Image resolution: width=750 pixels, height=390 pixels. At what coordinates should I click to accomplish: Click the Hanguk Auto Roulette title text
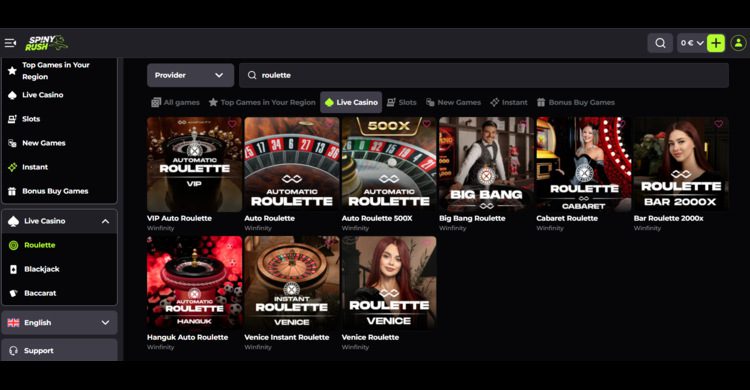[188, 337]
